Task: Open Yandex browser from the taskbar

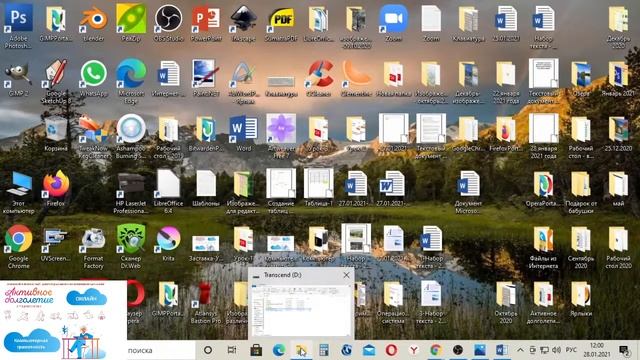Action: click(x=413, y=350)
